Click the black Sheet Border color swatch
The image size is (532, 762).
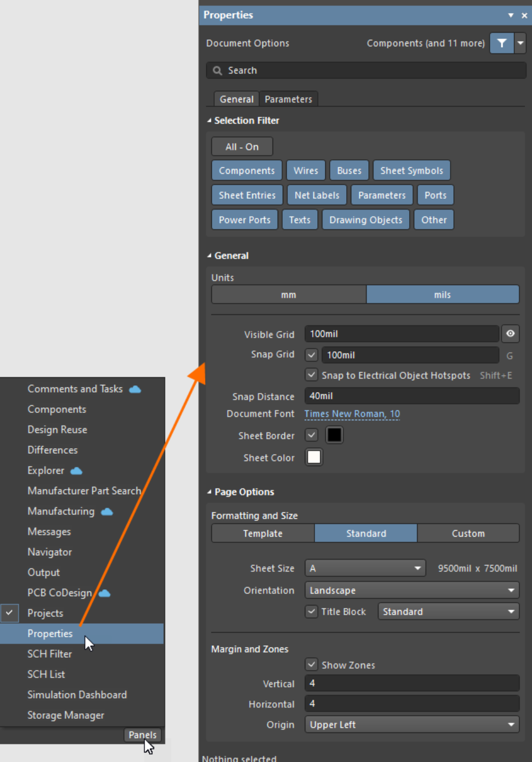click(x=334, y=435)
